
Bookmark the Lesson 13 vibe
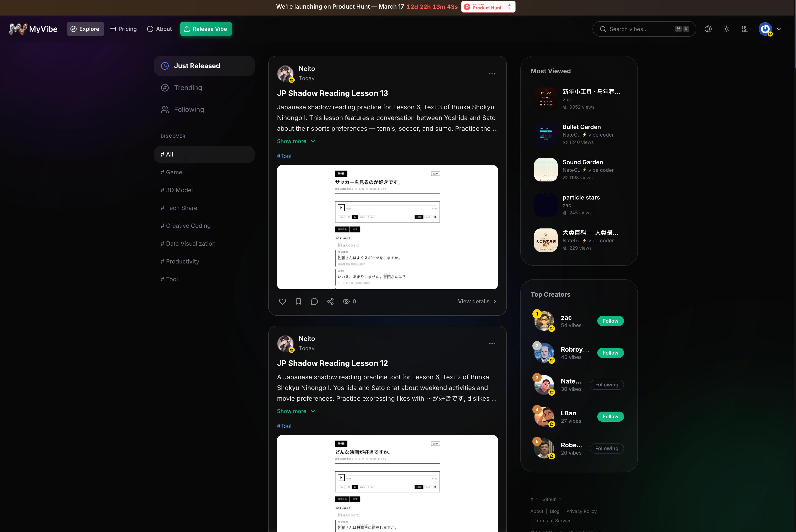coord(298,301)
